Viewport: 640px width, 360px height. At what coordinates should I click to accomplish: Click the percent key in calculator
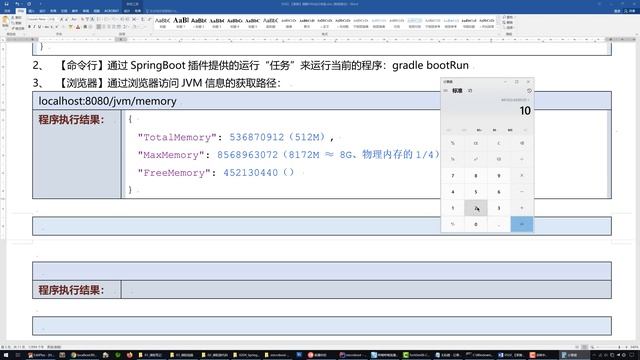453,143
